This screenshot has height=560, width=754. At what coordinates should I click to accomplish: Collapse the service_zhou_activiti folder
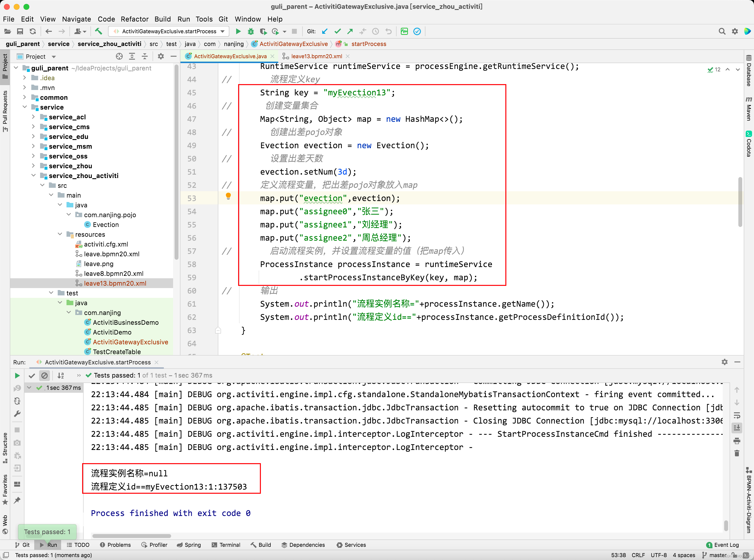tap(33, 176)
